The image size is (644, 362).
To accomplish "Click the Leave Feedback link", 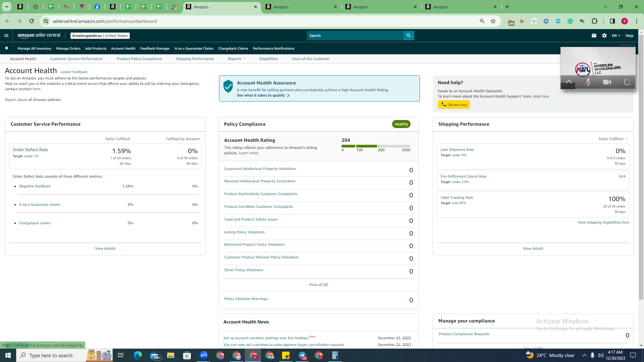I will [74, 72].
